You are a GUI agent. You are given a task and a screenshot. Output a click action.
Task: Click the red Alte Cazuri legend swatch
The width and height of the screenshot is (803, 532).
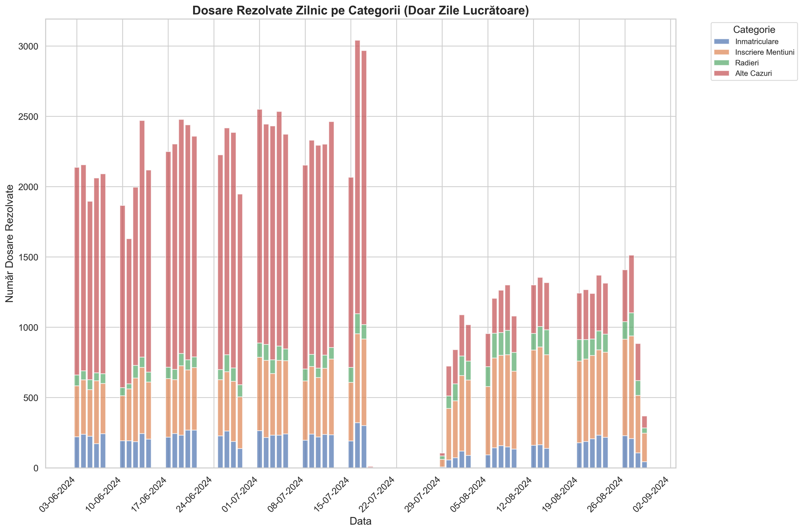[x=722, y=74]
